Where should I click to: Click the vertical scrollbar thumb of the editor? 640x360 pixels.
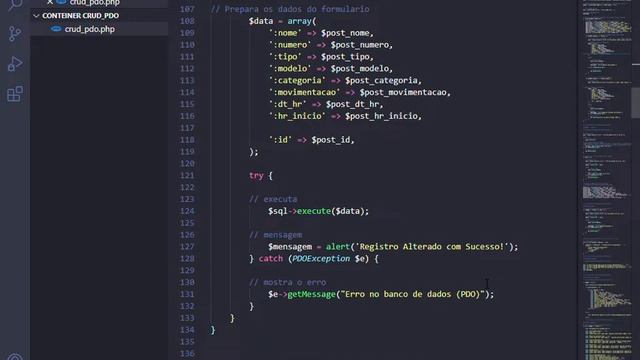coord(636,102)
